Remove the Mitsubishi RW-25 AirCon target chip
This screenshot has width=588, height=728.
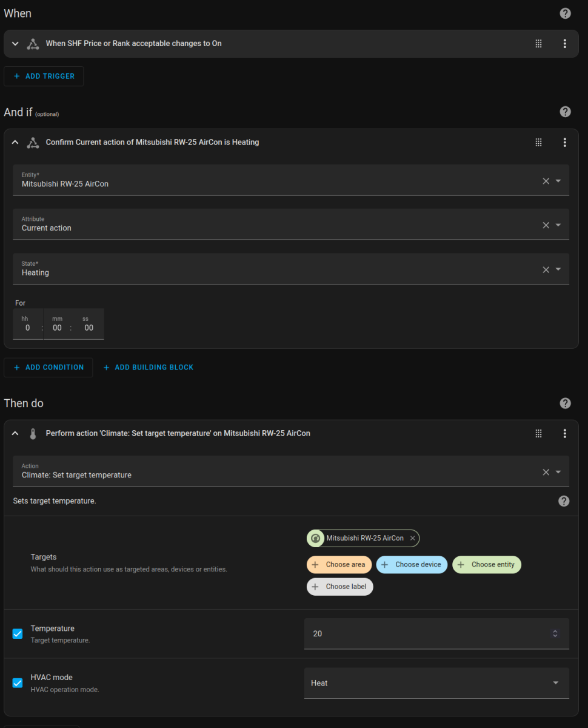[x=413, y=538]
